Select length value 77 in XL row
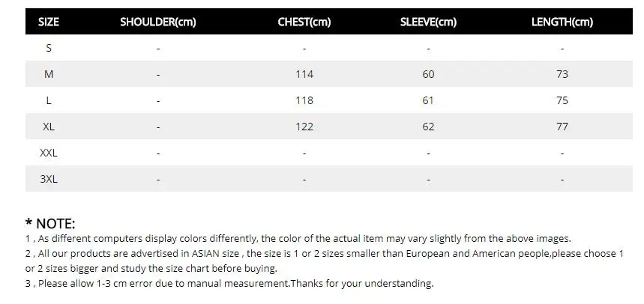This screenshot has width=644, height=304. (562, 127)
